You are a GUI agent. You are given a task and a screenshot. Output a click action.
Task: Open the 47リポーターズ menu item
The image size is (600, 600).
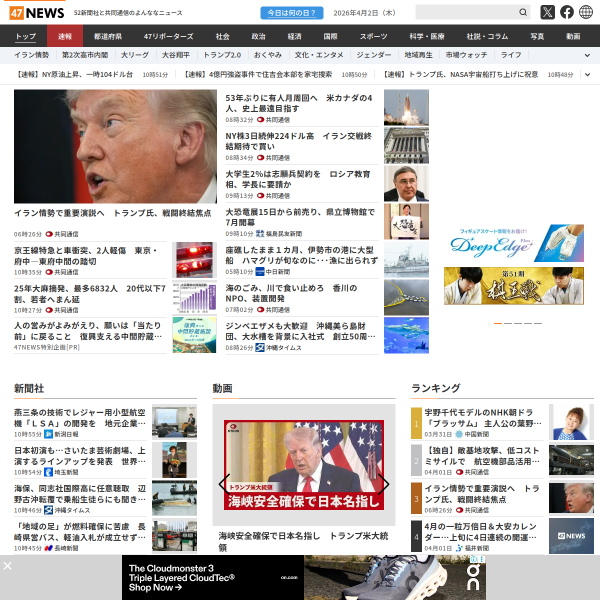pyautogui.click(x=168, y=36)
